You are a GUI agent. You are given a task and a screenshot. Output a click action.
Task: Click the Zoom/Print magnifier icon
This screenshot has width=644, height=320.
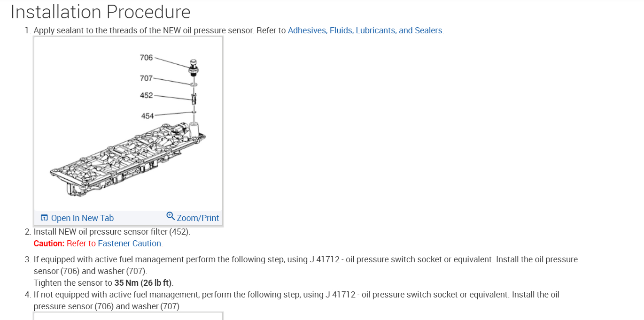[171, 216]
